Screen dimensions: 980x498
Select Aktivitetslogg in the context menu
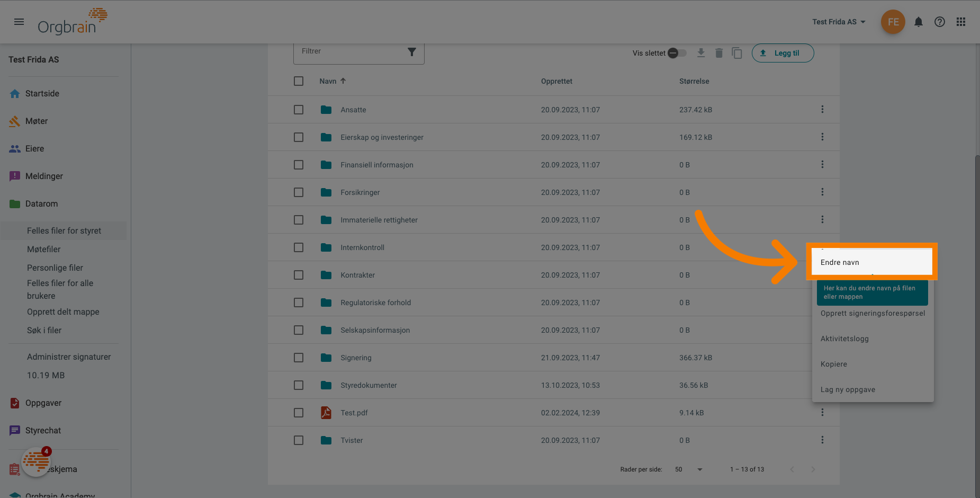coord(873,339)
